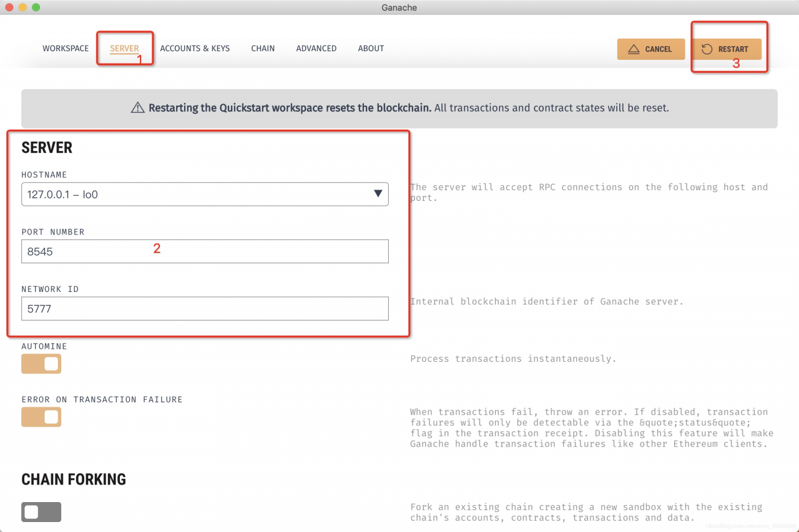
Task: Focus the Port Number field containing 8545
Action: pyautogui.click(x=205, y=251)
